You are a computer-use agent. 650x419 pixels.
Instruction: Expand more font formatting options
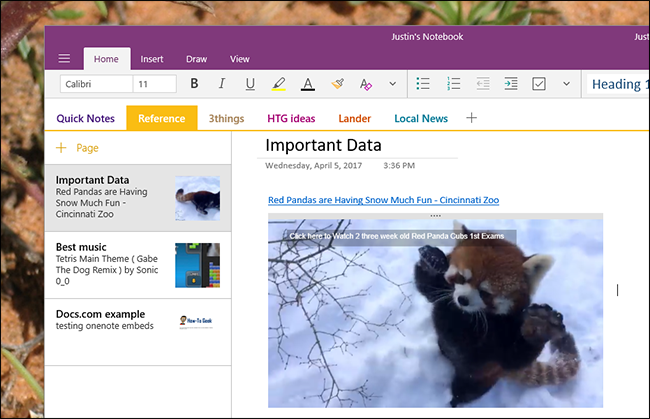[x=393, y=84]
